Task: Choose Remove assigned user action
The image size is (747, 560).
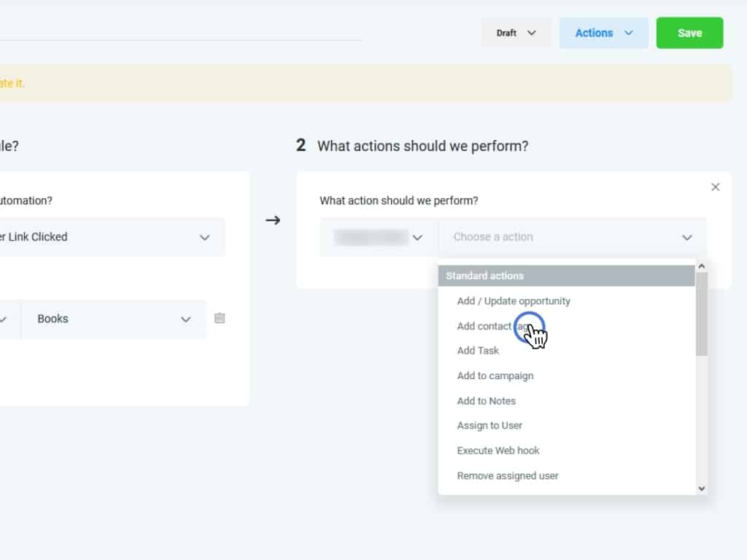Action: (508, 476)
